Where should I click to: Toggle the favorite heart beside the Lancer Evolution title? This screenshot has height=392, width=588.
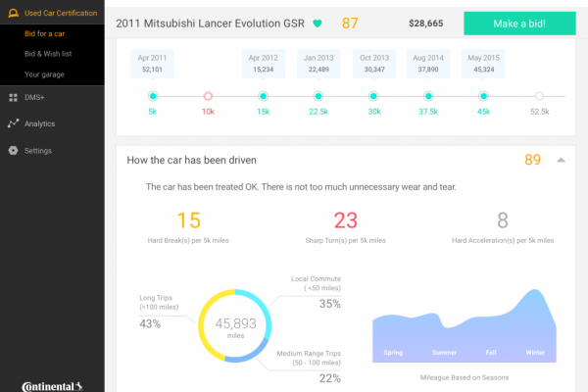pos(318,24)
